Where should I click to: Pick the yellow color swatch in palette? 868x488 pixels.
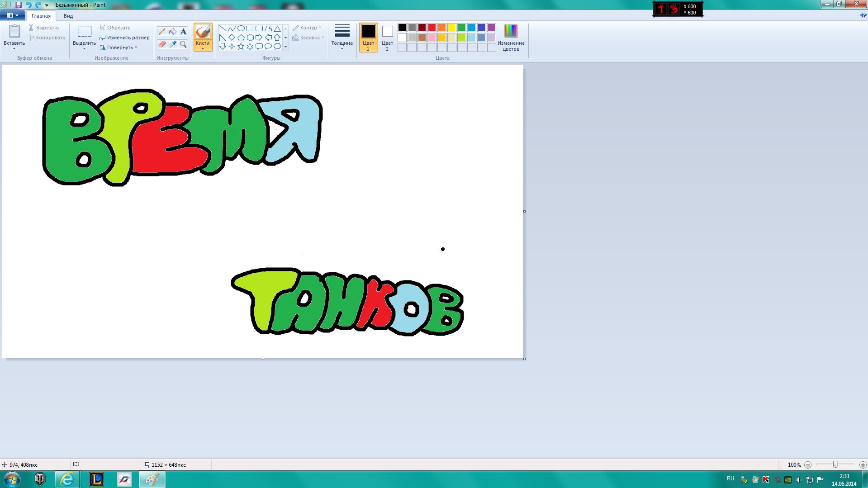click(452, 28)
